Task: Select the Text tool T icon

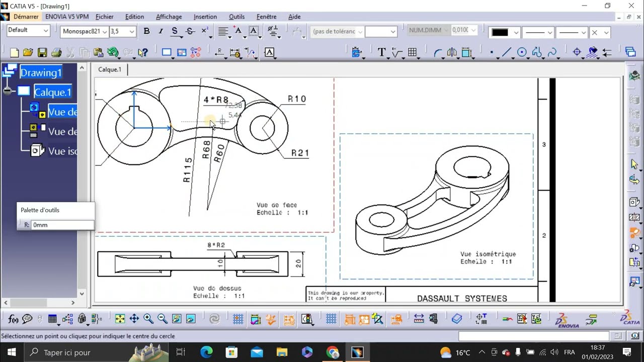Action: 381,52
